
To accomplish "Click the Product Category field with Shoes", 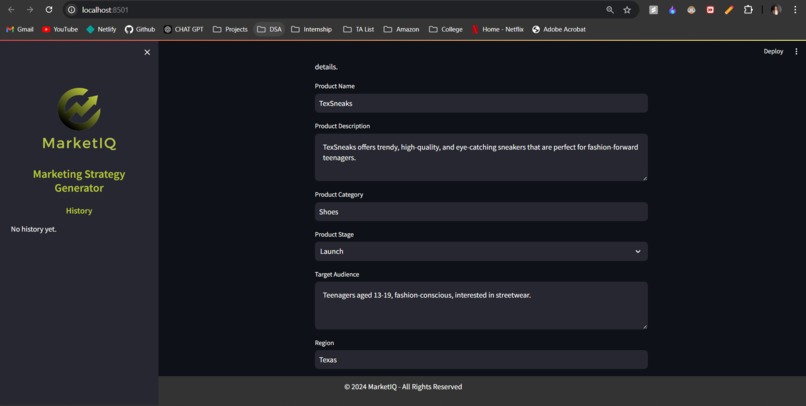I will coord(481,212).
